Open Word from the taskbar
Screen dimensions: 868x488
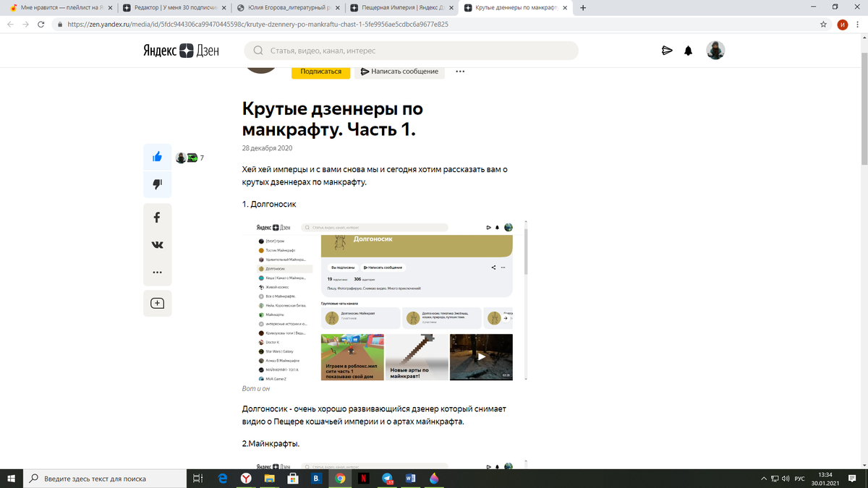pyautogui.click(x=411, y=478)
